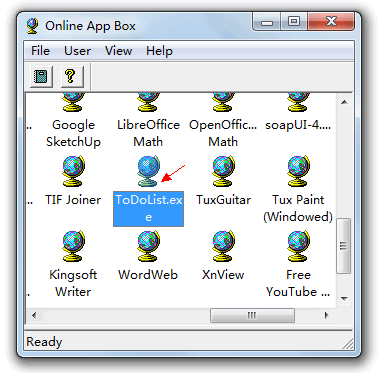379x373 pixels.
Task: Click the horizontal scrollbar right arrow
Action: [327, 315]
